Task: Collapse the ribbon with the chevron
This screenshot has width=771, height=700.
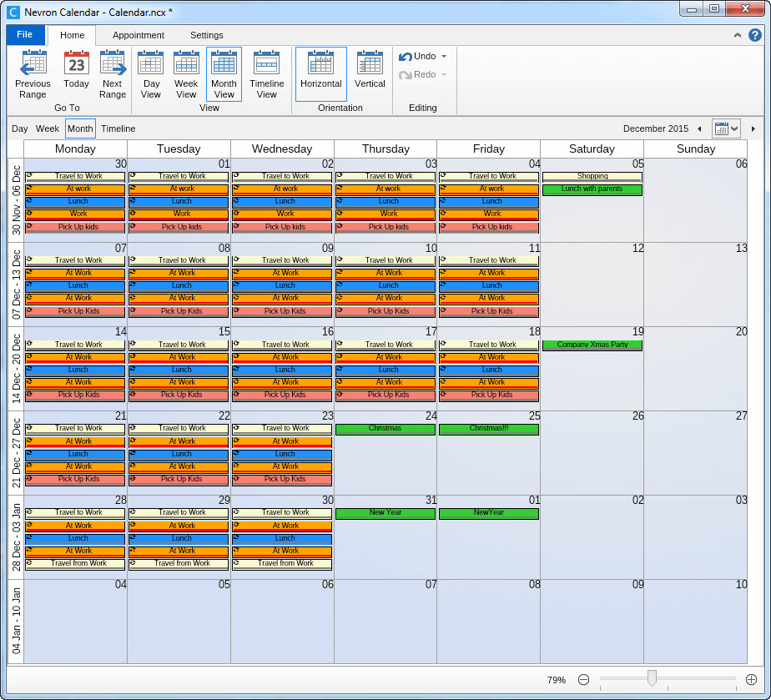Action: pos(738,35)
